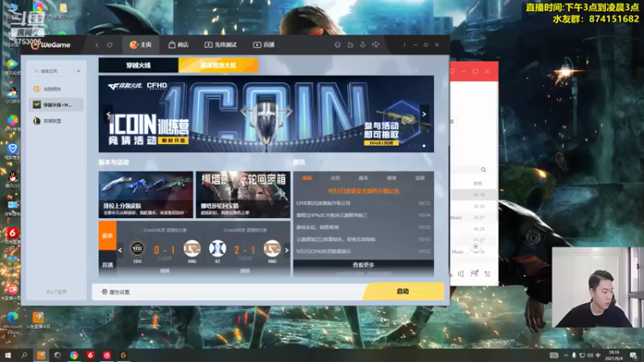Select 穿越火线 game in the sidebar
The height and width of the screenshot is (362, 644).
[x=56, y=105]
